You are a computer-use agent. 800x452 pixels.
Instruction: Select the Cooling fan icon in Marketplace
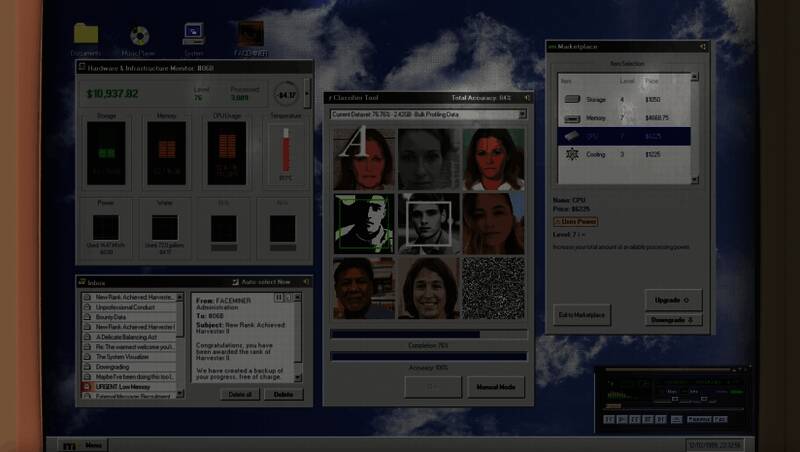pos(572,155)
